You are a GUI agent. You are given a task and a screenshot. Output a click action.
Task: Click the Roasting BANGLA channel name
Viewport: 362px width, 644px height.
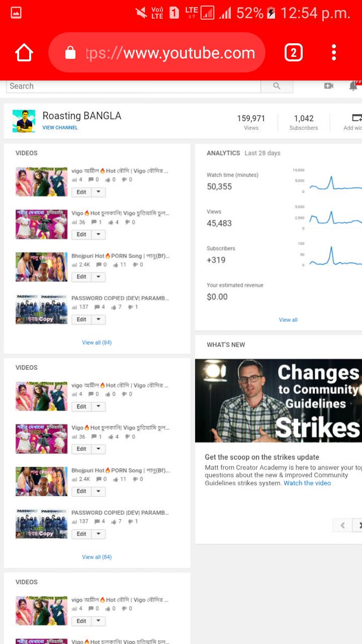[x=82, y=116]
